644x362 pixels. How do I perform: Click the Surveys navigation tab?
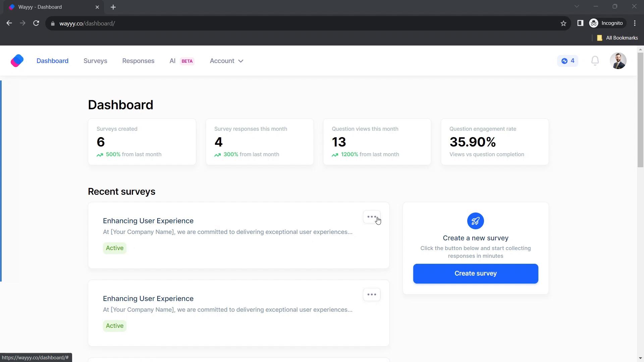(96, 61)
